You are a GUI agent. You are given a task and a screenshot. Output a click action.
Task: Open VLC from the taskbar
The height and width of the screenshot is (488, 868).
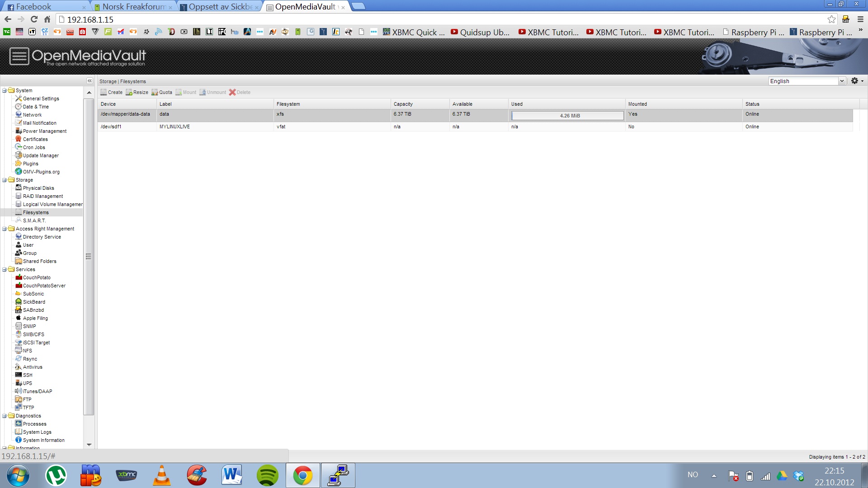tap(161, 475)
